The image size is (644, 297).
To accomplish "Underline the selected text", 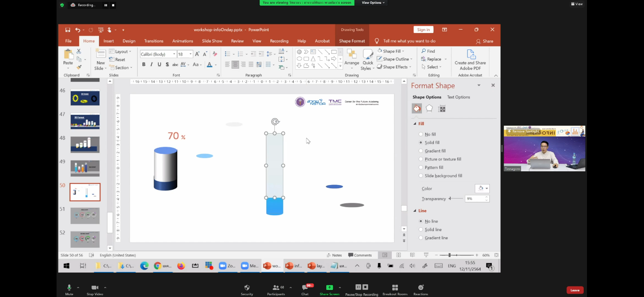I will (159, 64).
